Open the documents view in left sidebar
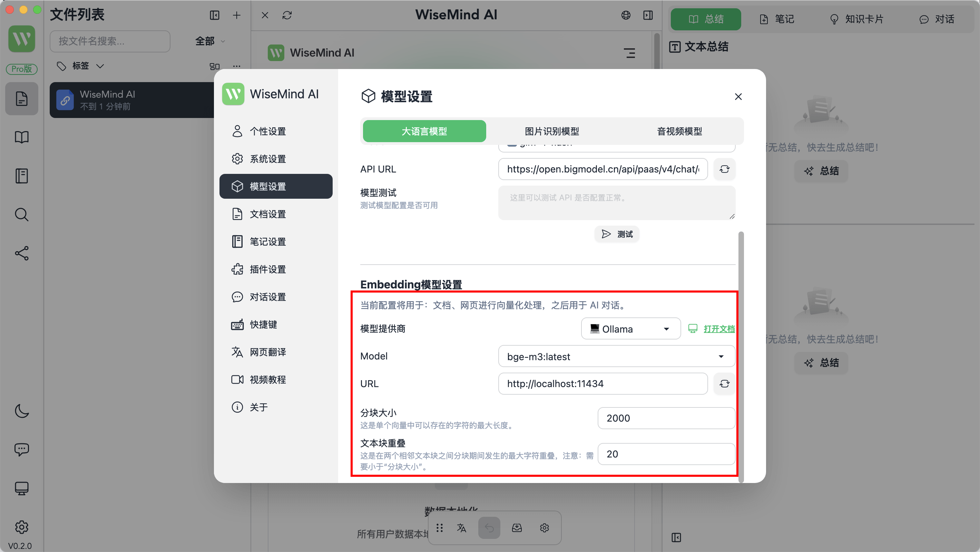Viewport: 980px width, 552px height. click(x=22, y=99)
